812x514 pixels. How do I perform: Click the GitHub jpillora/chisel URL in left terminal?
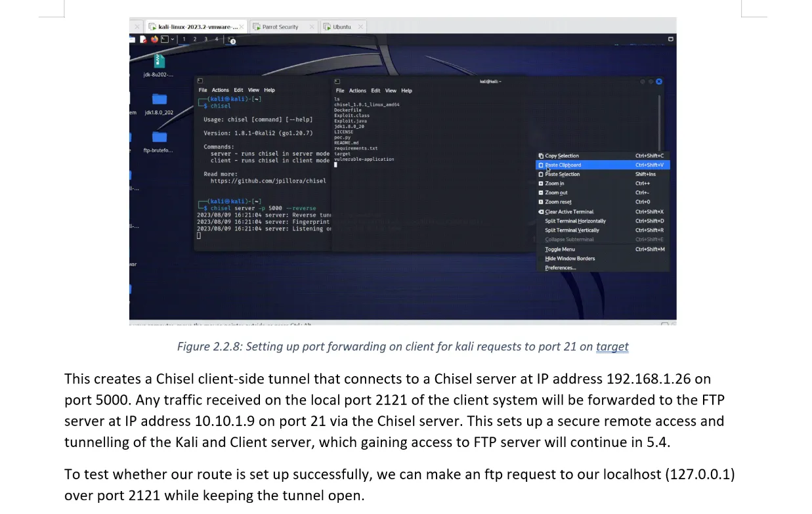point(268,181)
